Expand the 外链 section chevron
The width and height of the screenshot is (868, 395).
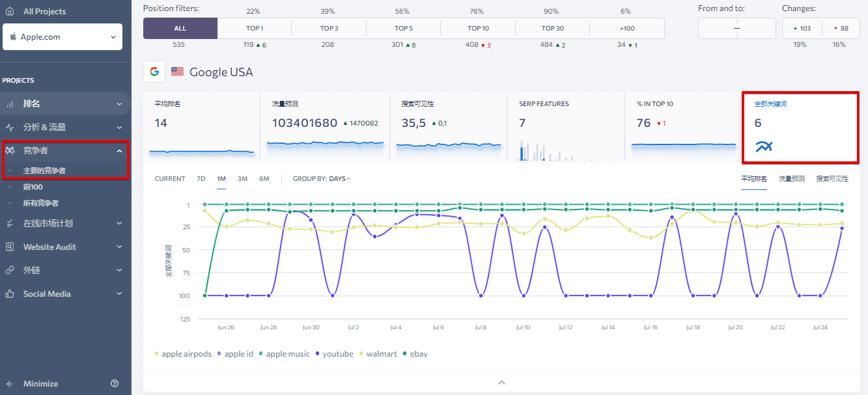[x=119, y=270]
